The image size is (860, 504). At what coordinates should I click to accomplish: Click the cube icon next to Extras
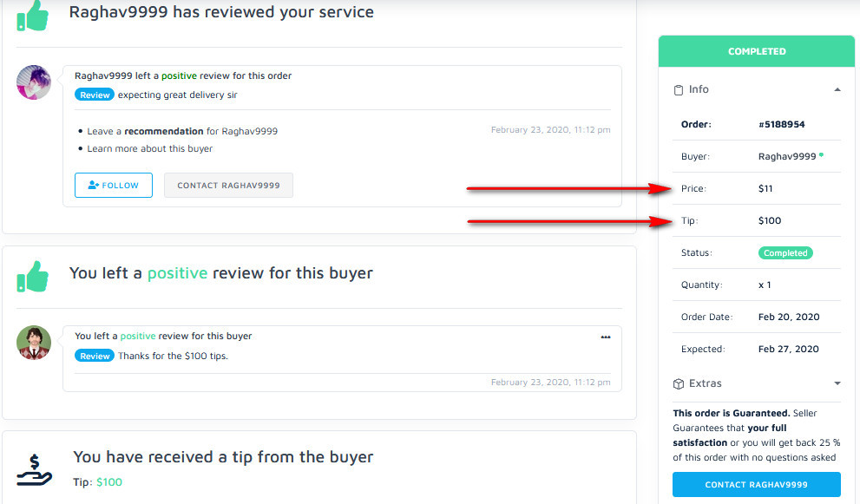tap(679, 383)
